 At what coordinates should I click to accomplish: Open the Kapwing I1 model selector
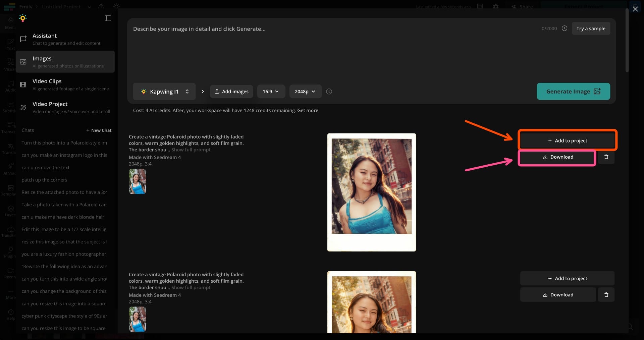pyautogui.click(x=164, y=92)
